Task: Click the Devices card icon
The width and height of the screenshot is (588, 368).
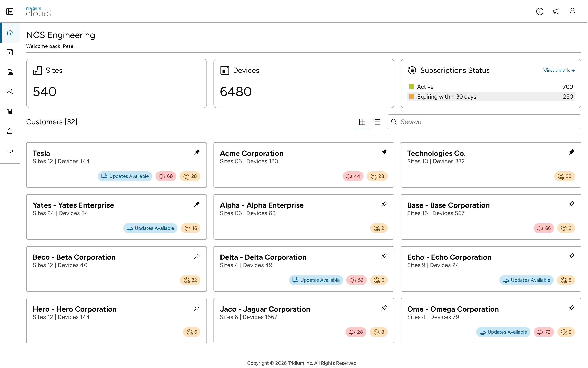Action: coord(225,70)
